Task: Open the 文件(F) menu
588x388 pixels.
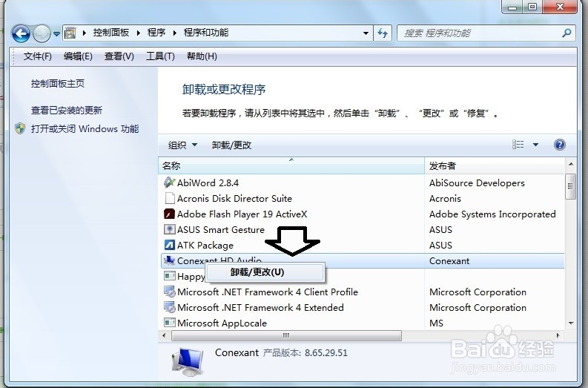Action: 38,56
